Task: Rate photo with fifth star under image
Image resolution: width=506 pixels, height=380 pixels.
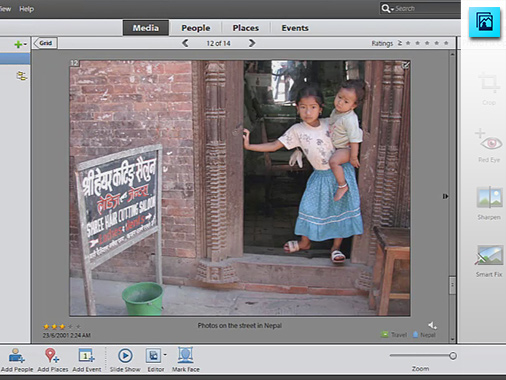Action: coord(78,327)
